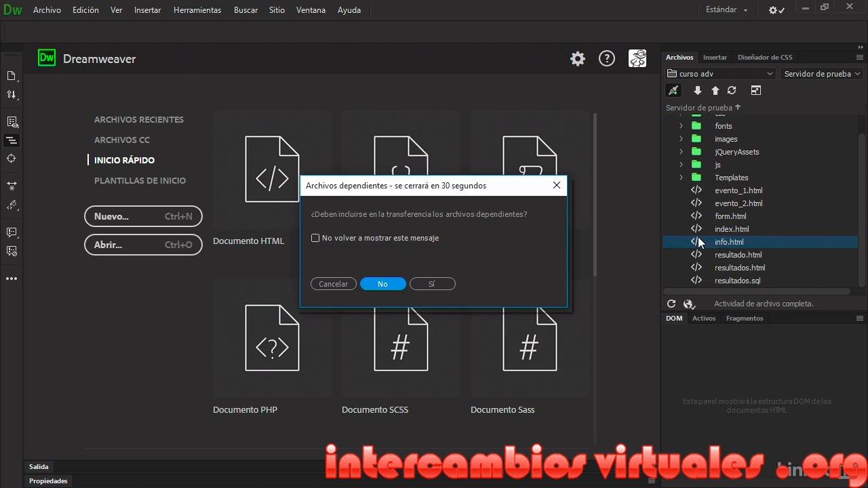The width and height of the screenshot is (868, 488).
Task: Open the help question mark icon
Action: [x=607, y=59]
